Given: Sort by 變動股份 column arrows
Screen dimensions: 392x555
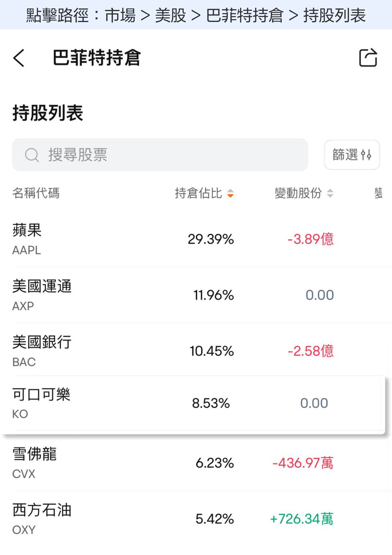Looking at the screenshot, I should [330, 193].
